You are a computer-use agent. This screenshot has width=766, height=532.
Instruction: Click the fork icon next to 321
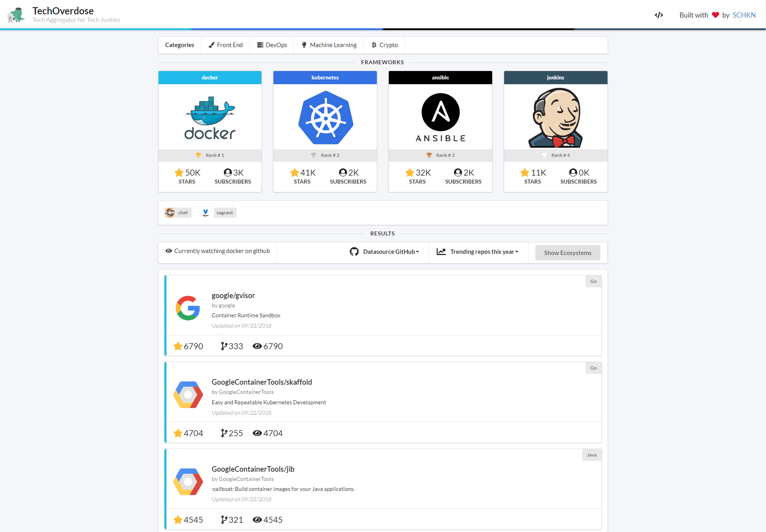pyautogui.click(x=224, y=520)
